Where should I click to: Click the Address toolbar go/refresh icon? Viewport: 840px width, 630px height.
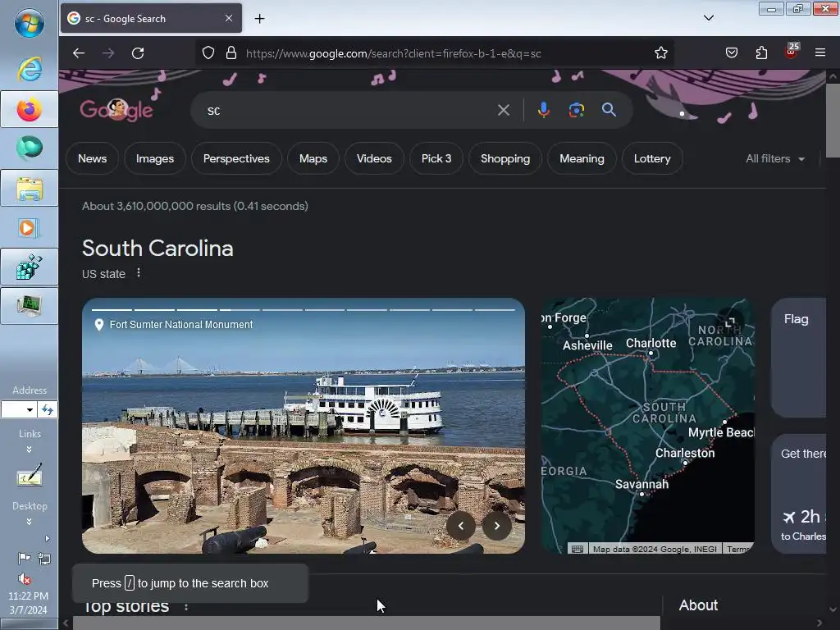47,410
